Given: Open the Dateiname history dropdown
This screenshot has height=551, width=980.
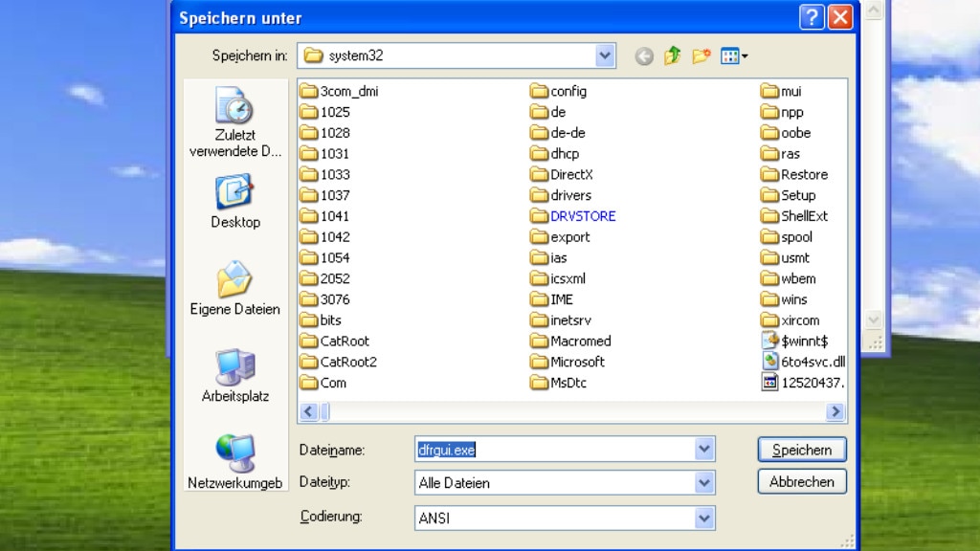Looking at the screenshot, I should pos(705,449).
